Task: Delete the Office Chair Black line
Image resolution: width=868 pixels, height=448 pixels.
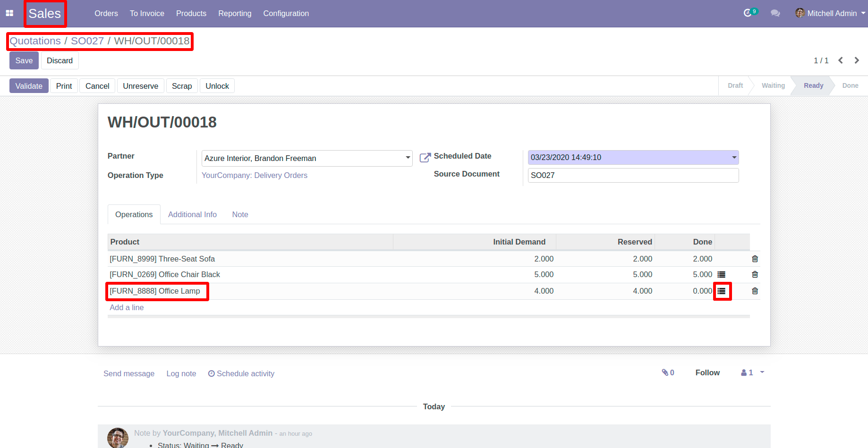Action: click(x=755, y=274)
